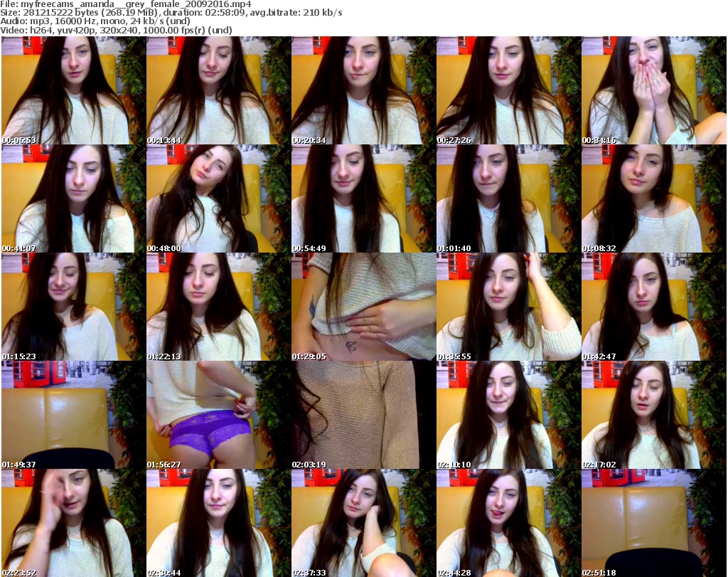Select the thumbnail stamped 00:13:44
The image size is (728, 577).
219,90
